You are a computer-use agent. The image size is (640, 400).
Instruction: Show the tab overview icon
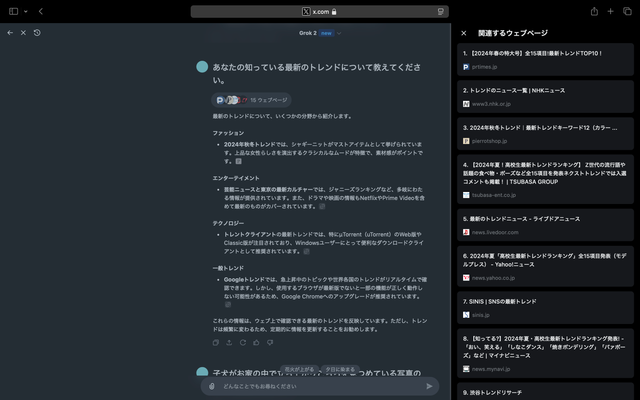point(627,11)
